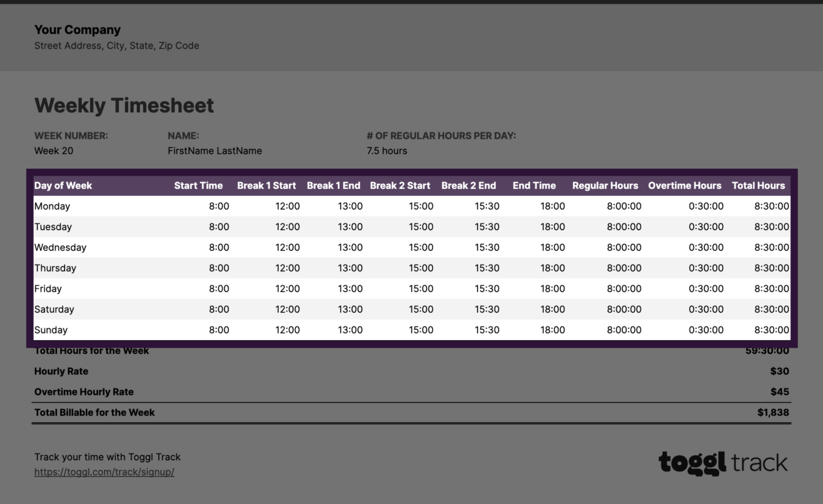Click the FirstName LastName name field
Image resolution: width=823 pixels, height=504 pixels.
pyautogui.click(x=215, y=151)
